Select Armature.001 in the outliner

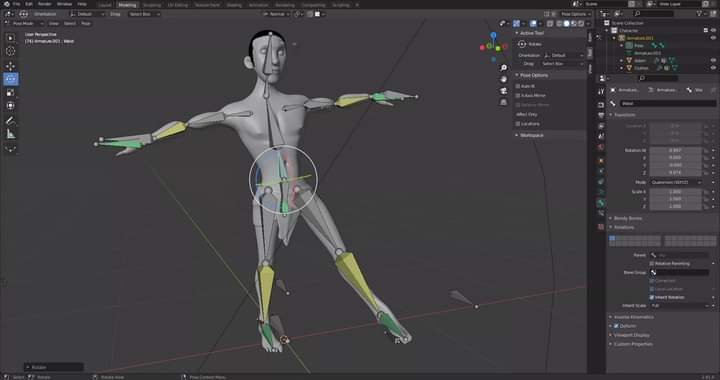coord(640,38)
